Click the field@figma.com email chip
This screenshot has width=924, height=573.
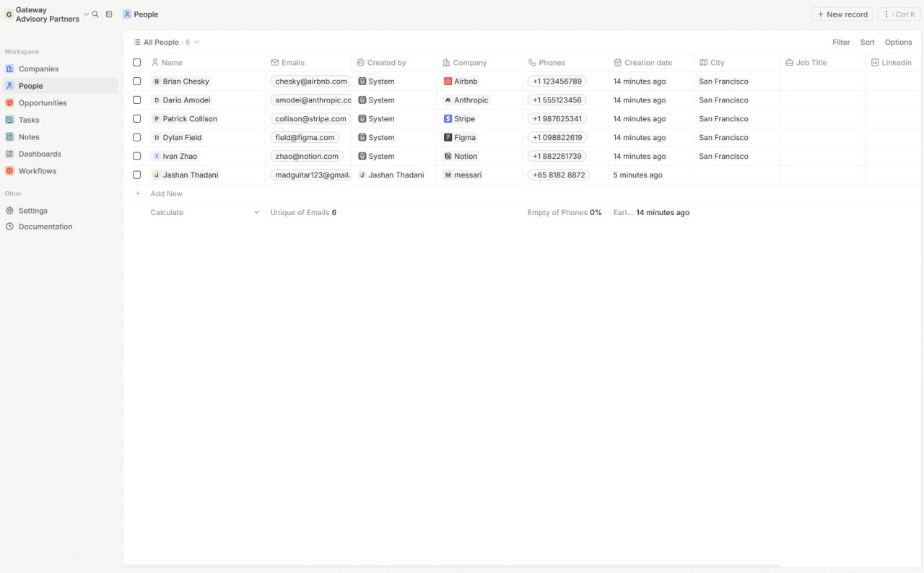click(305, 138)
